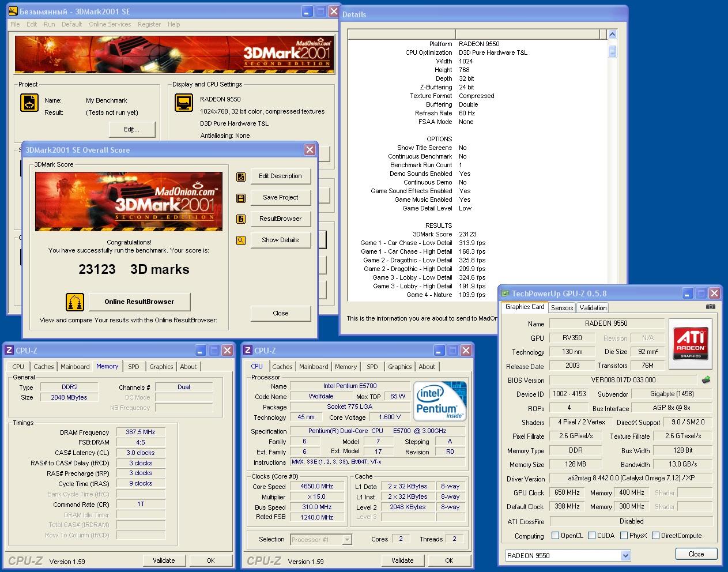Click the BIOS save icon in GPU-Z
This screenshot has height=572, width=728.
point(706,380)
